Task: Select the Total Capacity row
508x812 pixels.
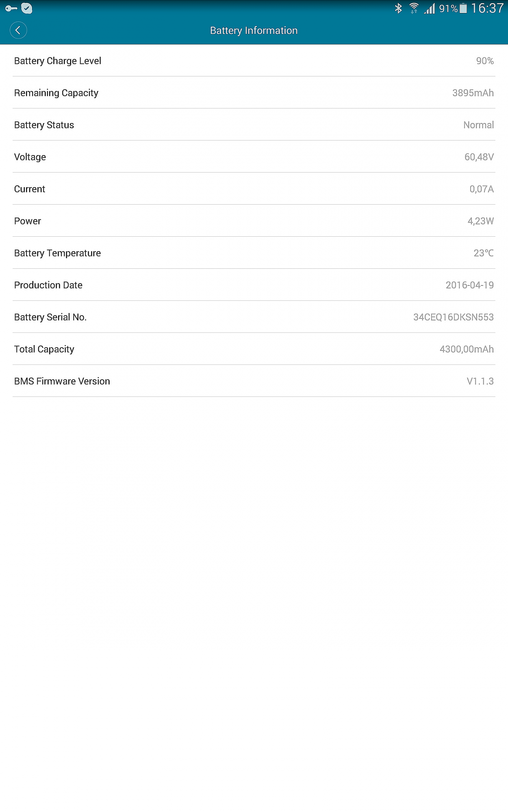Action: [254, 350]
